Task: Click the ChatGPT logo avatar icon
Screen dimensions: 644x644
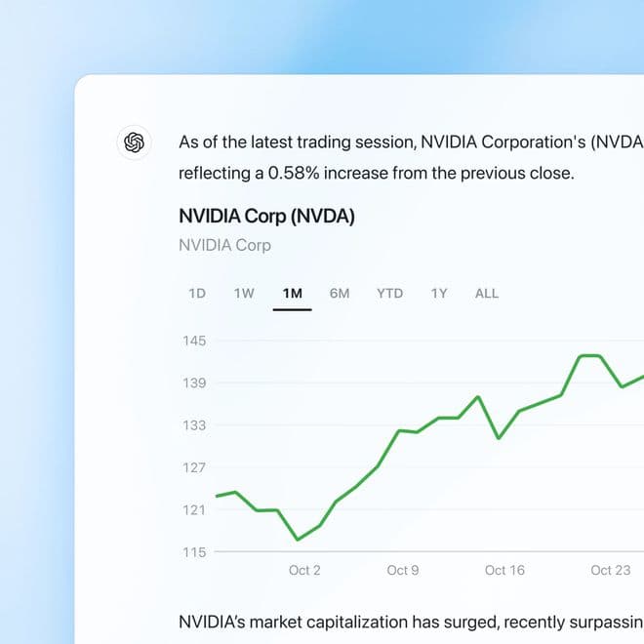Action: coord(135,142)
